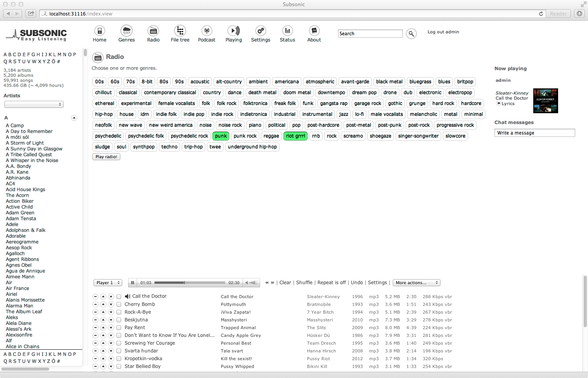Select the post-punk genre tag
Image resolution: width=588 pixels, height=378 pixels.
tap(390, 125)
